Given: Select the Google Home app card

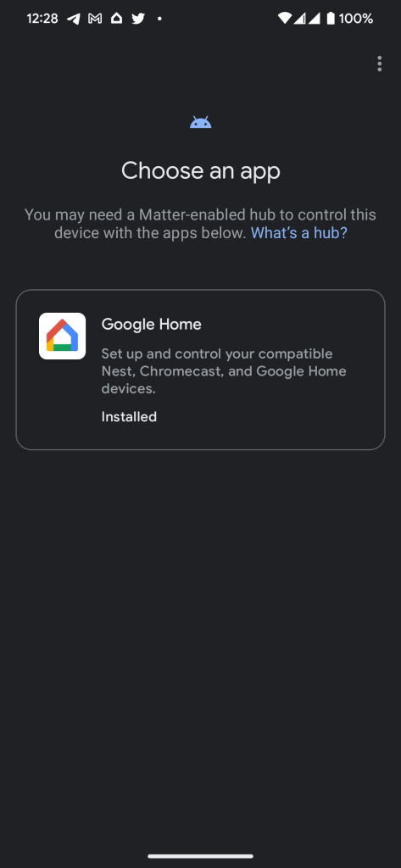Looking at the screenshot, I should coord(200,370).
